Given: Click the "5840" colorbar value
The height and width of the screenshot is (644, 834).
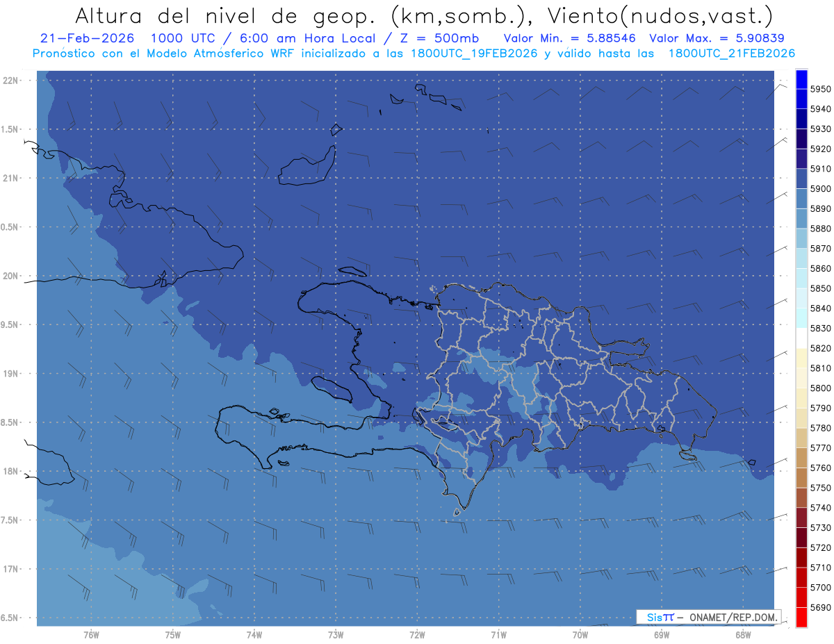Looking at the screenshot, I should (x=821, y=308).
